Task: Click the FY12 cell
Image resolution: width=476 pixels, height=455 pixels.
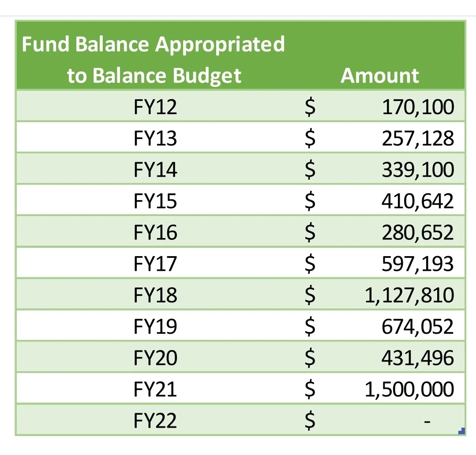Action: pos(155,107)
